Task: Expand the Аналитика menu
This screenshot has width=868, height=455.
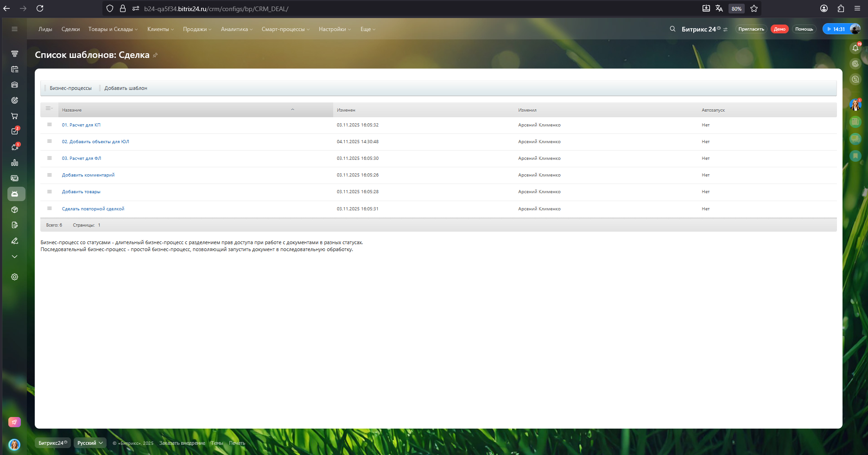Action: click(237, 29)
